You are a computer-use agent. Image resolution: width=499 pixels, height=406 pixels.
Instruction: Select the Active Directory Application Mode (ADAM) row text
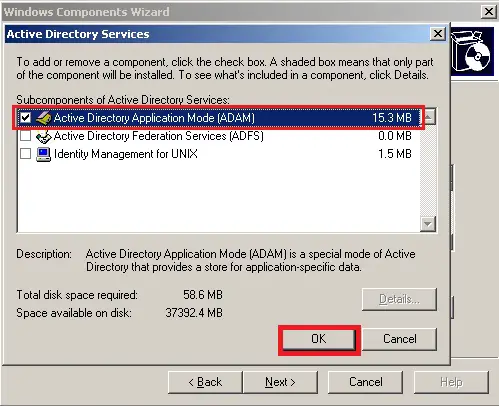coord(154,118)
